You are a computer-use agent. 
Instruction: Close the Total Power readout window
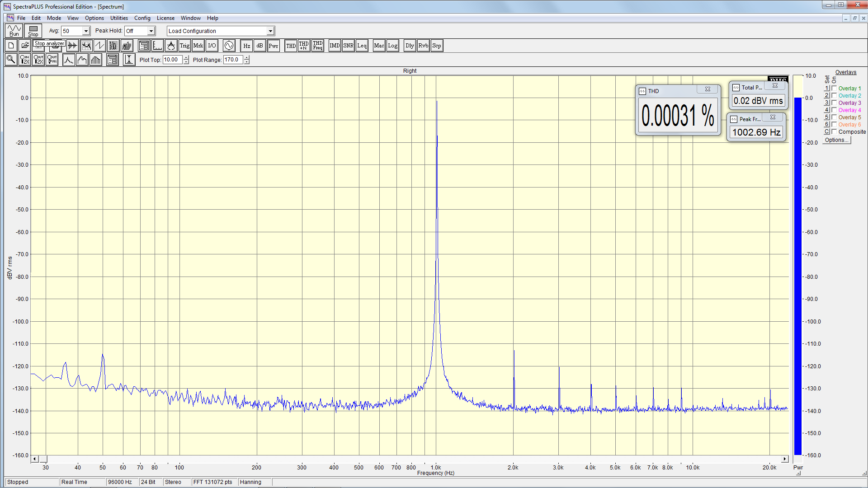coord(775,85)
